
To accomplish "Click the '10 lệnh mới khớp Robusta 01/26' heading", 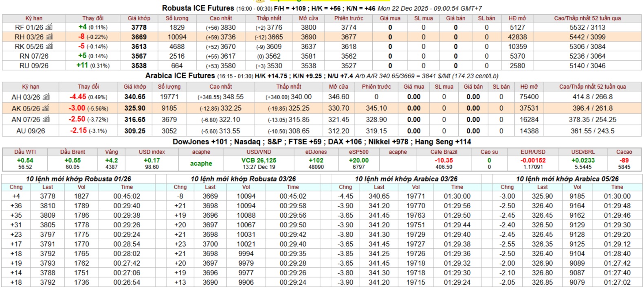I will pyautogui.click(x=79, y=179).
